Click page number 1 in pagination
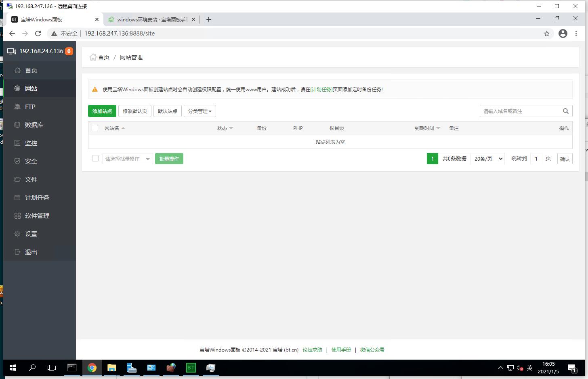The image size is (588, 379). 433,159
